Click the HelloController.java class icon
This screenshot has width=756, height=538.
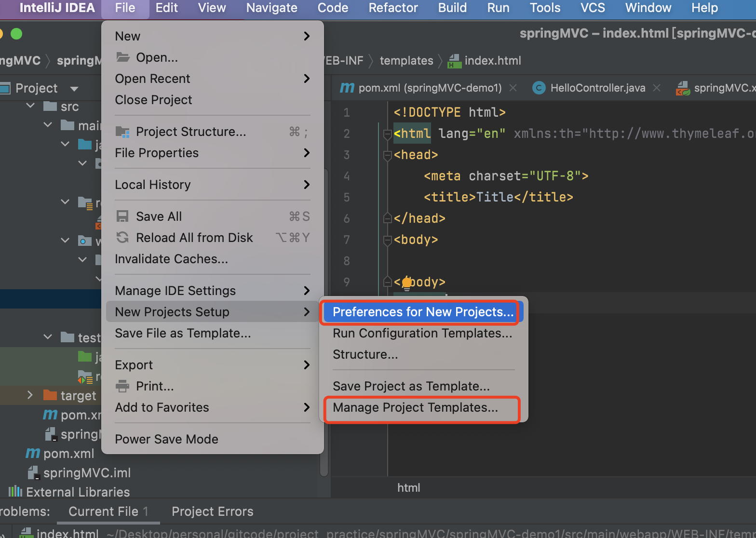539,88
